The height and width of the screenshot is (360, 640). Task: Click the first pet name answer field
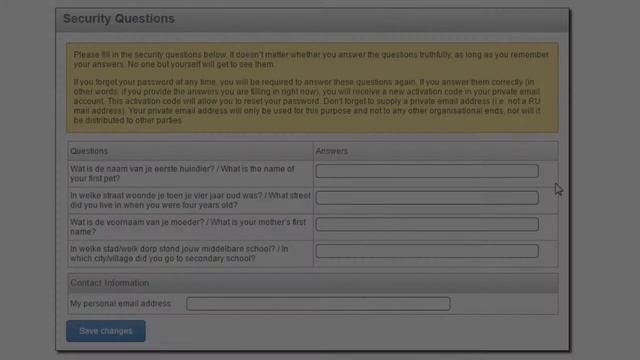[x=427, y=171]
